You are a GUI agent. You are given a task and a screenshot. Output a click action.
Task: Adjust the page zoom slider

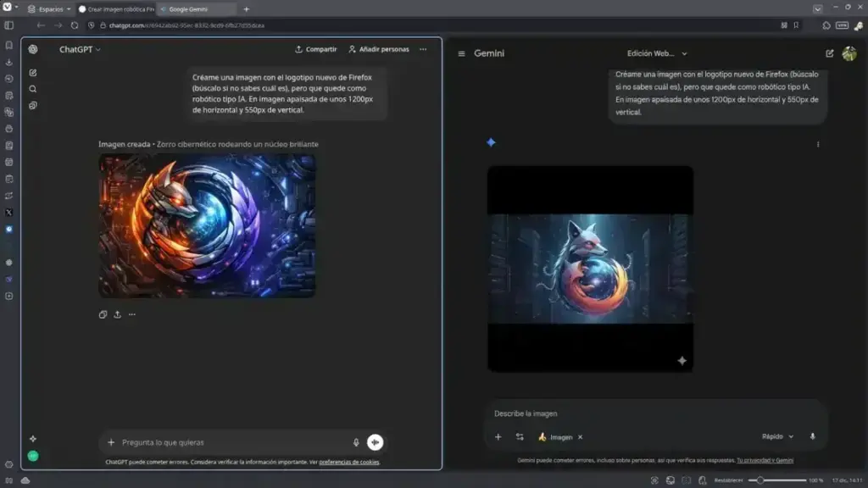[x=776, y=480]
